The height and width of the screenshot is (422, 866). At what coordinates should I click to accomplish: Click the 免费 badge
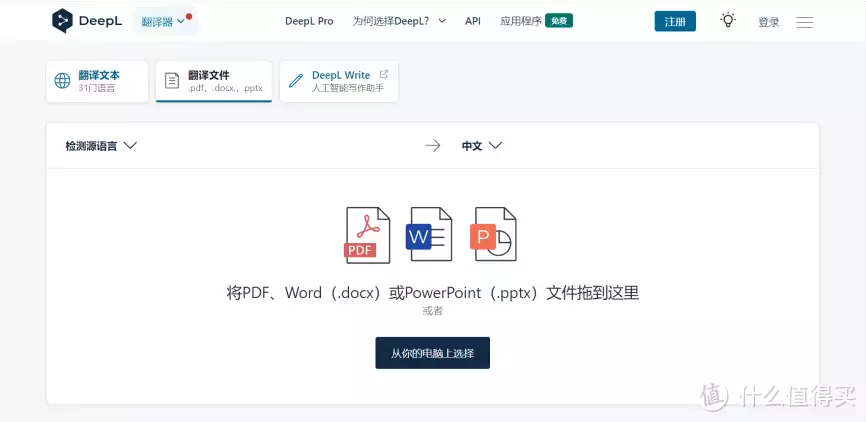pos(559,21)
